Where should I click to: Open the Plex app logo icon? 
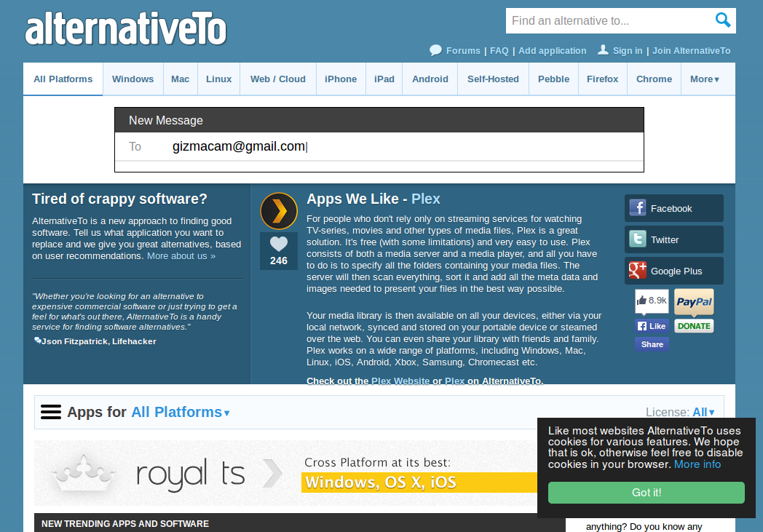(x=279, y=211)
